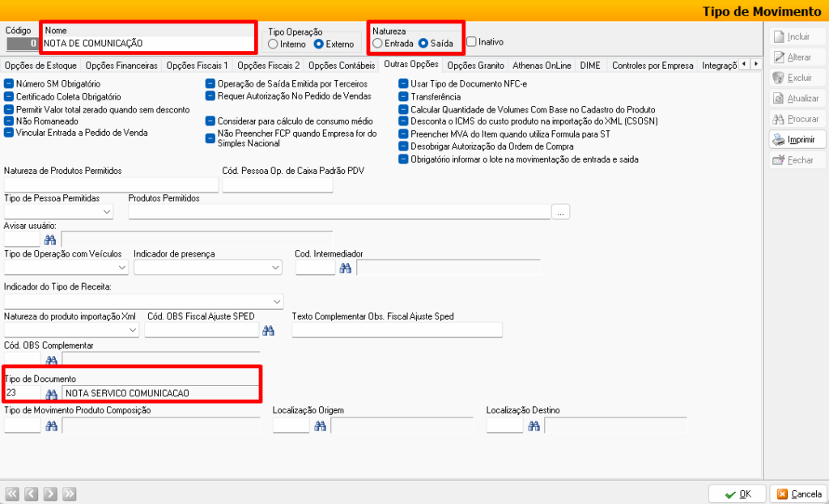Click binoculars icon beside Cod. Intermediador field
Screen dimensions: 829x504
coord(345,268)
